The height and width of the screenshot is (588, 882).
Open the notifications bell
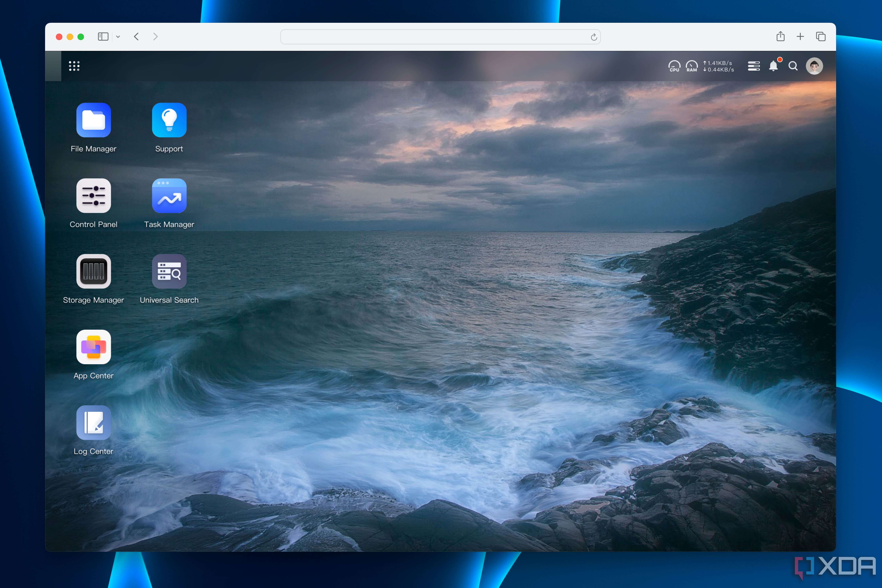click(x=773, y=66)
